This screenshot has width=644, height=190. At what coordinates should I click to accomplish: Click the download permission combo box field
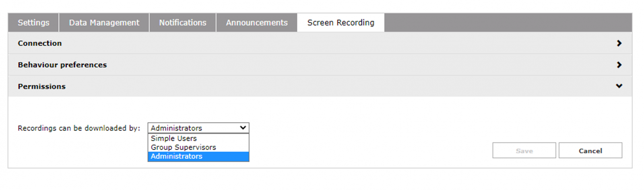[193, 128]
